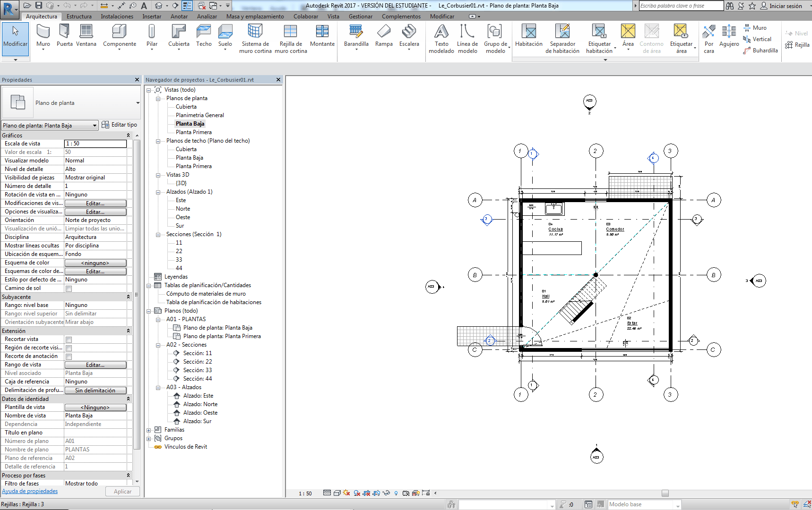Click Línea de modelo tool
The width and height of the screenshot is (812, 510).
467,39
